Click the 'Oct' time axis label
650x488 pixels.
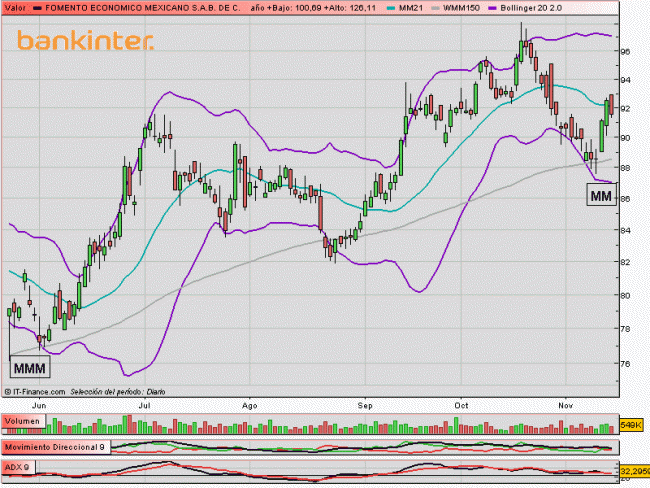(x=461, y=405)
